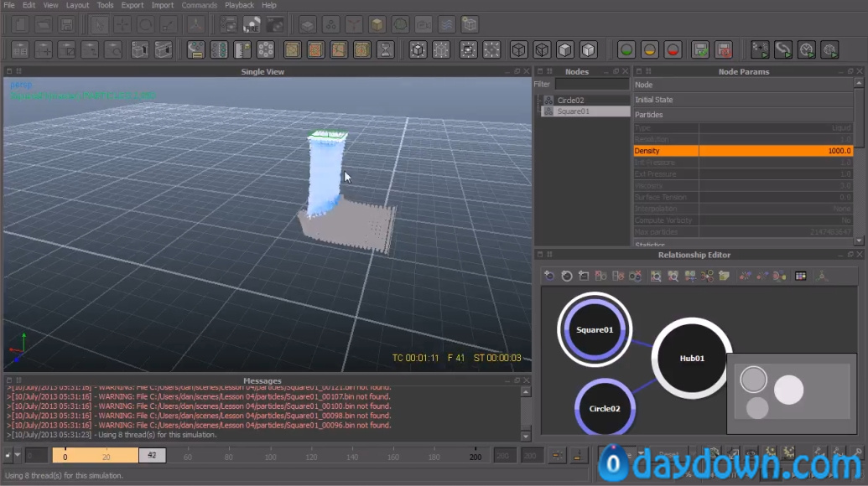The height and width of the screenshot is (486, 868).
Task: Click frame 100 on the timeline
Action: [x=270, y=458]
